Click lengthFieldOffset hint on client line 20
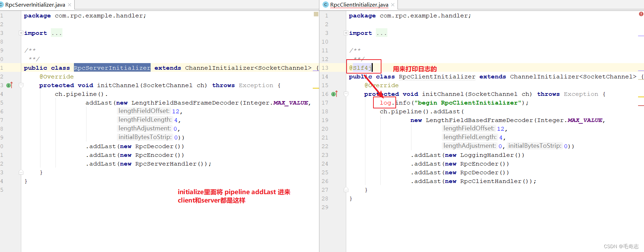Screen dimensions: 644x252 tap(469, 129)
